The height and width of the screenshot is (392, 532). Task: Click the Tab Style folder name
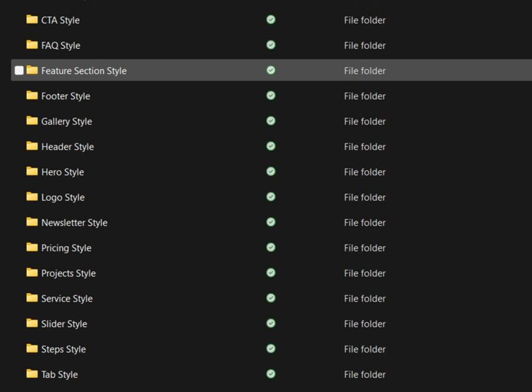point(59,375)
